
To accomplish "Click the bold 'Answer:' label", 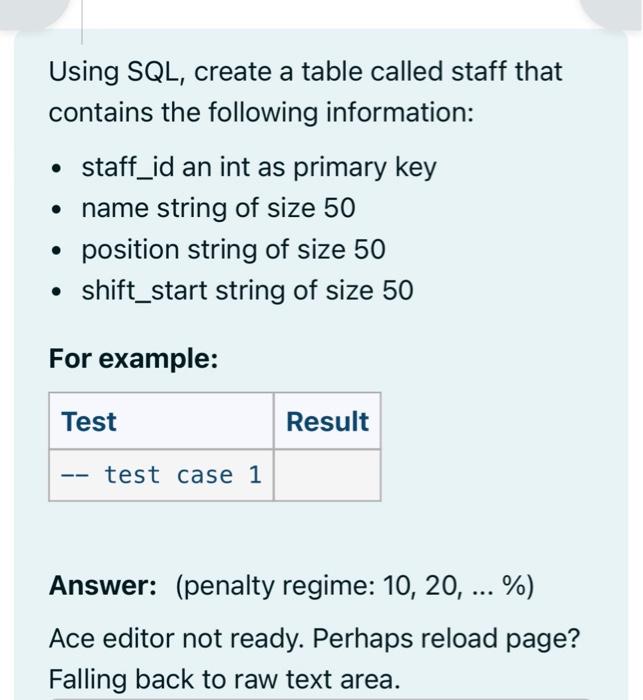I will click(103, 585).
